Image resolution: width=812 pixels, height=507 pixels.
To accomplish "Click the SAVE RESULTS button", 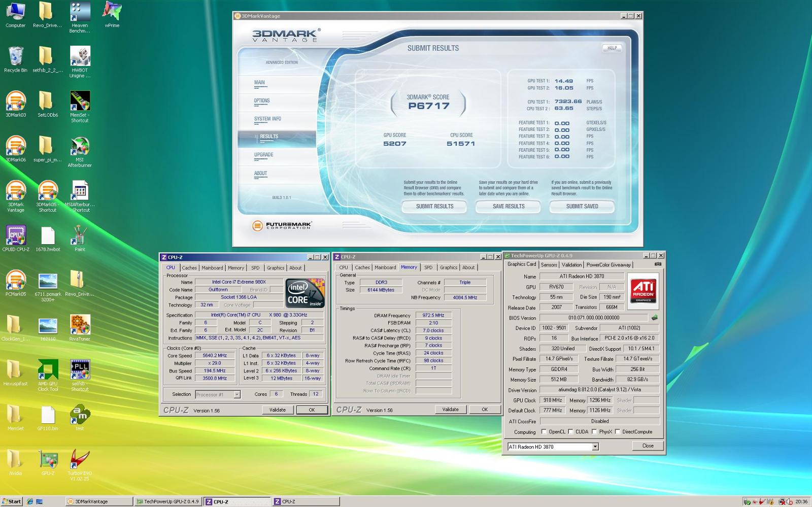I will click(509, 207).
